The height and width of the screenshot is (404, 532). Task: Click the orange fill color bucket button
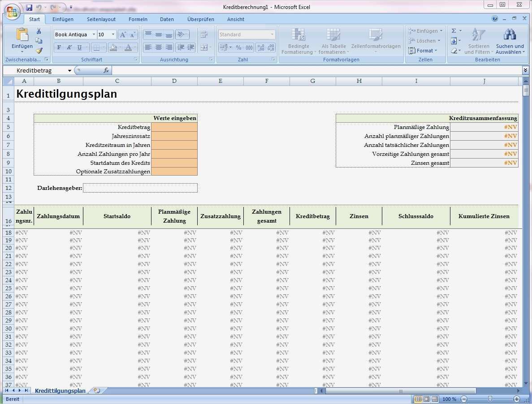[x=113, y=47]
